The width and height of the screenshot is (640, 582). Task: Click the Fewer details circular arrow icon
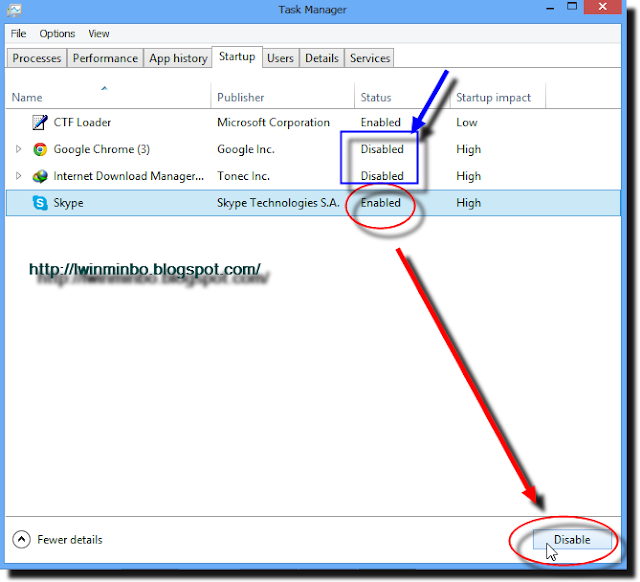21,540
